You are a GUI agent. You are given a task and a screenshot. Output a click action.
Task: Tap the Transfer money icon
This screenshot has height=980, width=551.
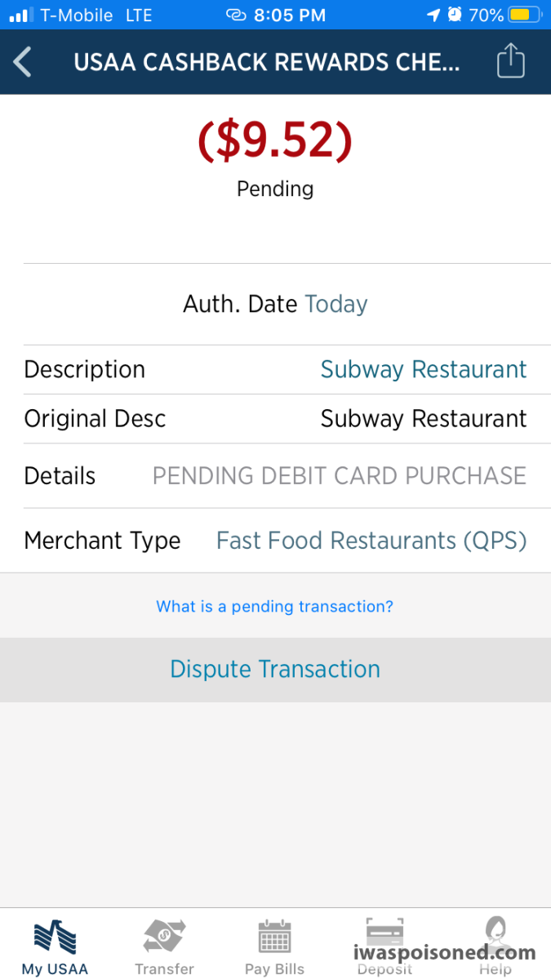point(164,938)
